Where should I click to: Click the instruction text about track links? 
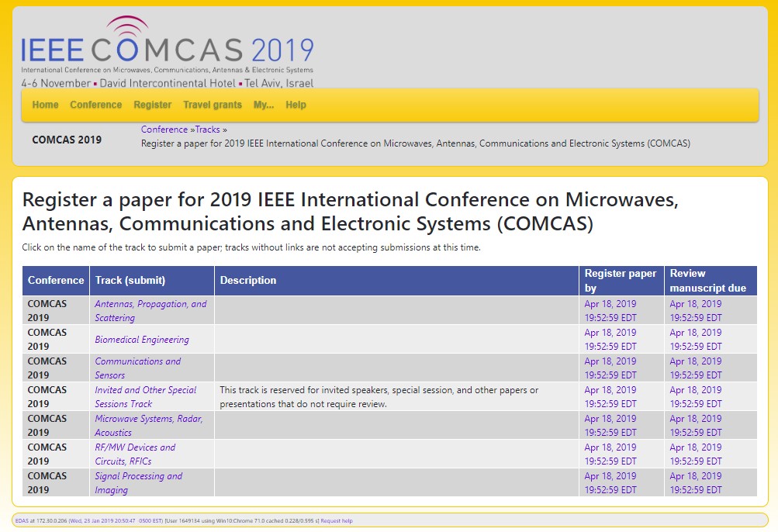pyautogui.click(x=251, y=247)
